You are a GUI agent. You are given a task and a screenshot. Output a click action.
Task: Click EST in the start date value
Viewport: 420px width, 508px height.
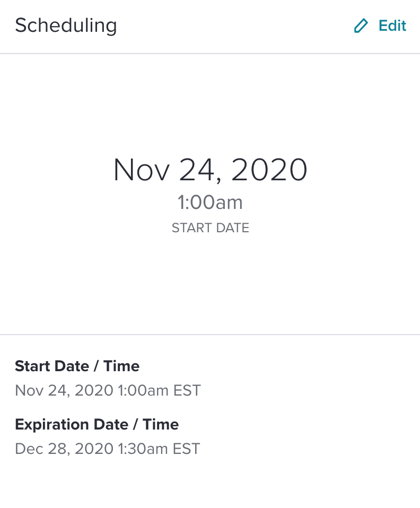[x=187, y=390]
